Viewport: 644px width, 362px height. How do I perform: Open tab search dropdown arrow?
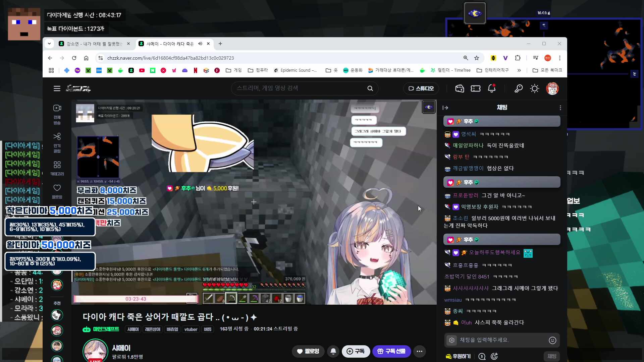(49, 44)
